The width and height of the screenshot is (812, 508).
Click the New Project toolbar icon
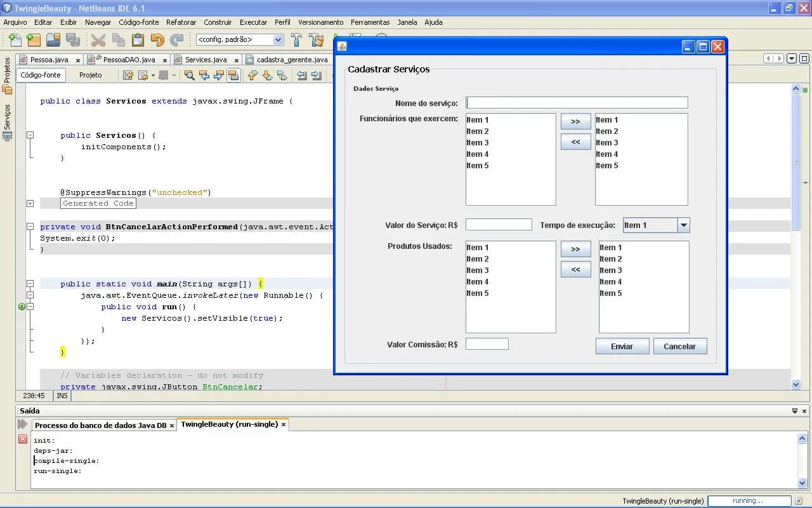34,40
